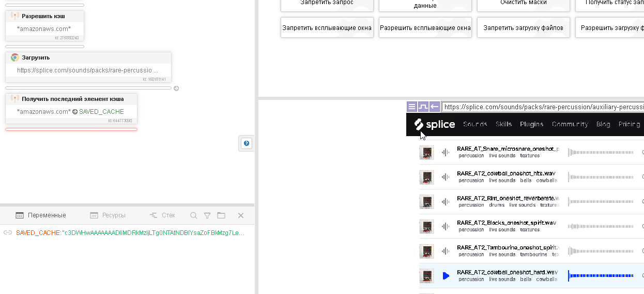Click the waveform icon of RARE_AT2_Blocks_oneshot_spirit row
644x294 pixels.
[x=446, y=226]
